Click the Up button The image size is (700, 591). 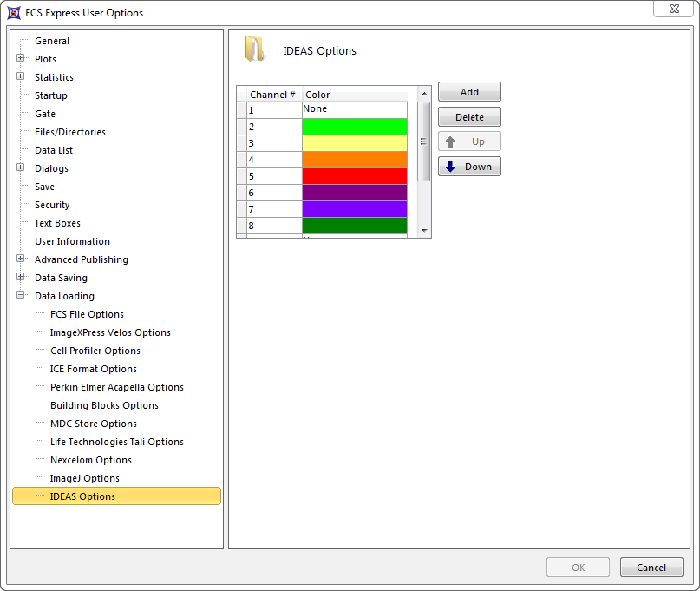[469, 141]
